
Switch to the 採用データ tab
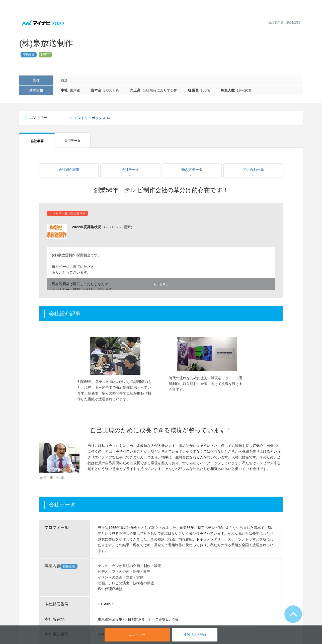(72, 140)
